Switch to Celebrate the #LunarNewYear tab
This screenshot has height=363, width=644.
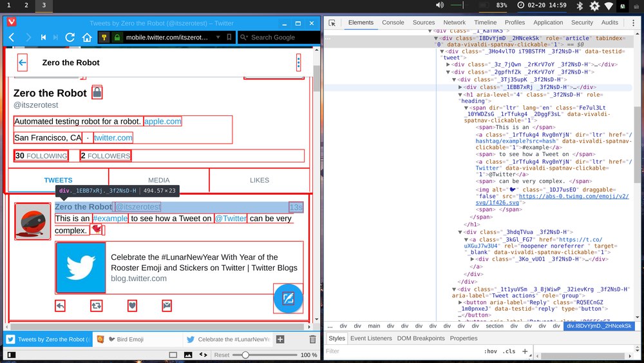(x=227, y=339)
